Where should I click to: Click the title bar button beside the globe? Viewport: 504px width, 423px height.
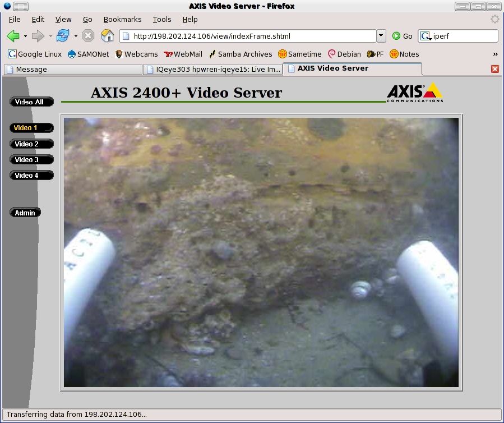(x=21, y=6)
